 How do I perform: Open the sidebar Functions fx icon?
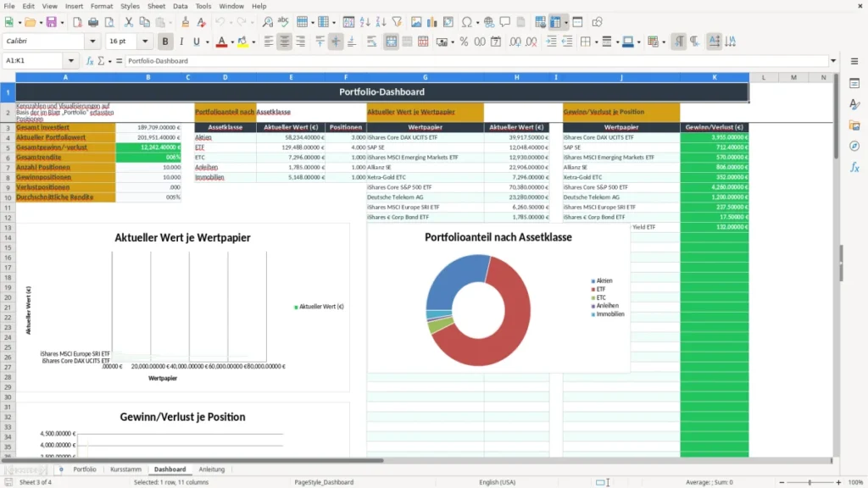click(854, 167)
